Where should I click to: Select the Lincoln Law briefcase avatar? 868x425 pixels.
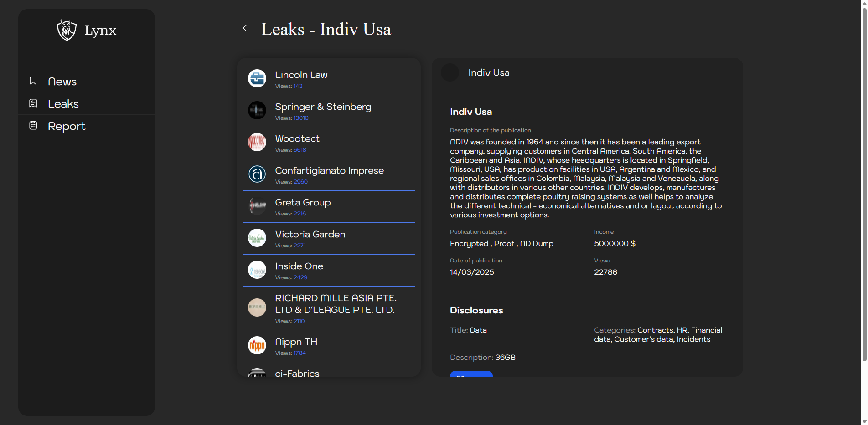pyautogui.click(x=257, y=78)
